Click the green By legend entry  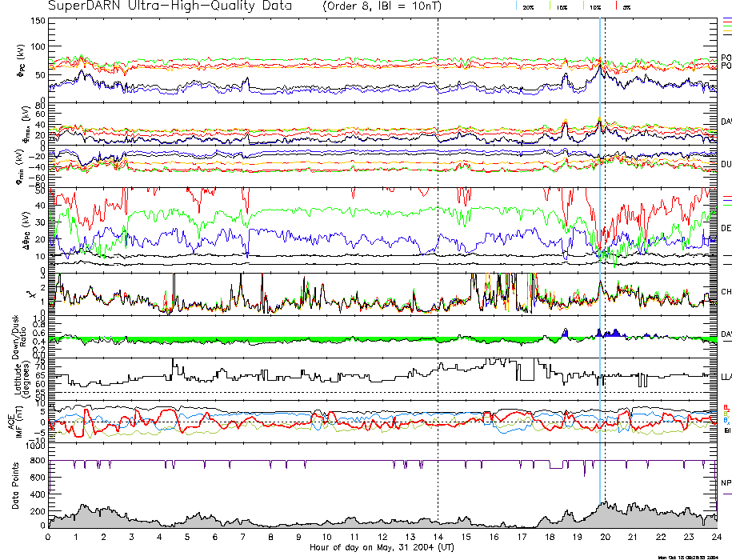click(x=726, y=414)
